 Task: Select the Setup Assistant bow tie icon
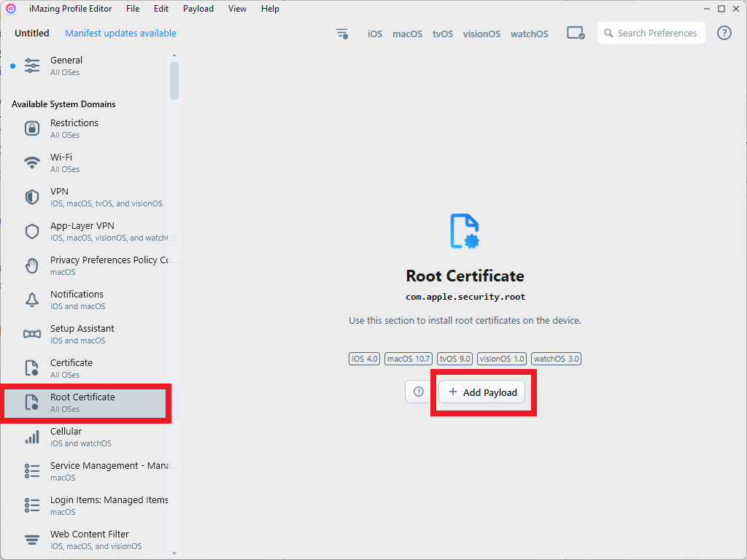(x=32, y=334)
